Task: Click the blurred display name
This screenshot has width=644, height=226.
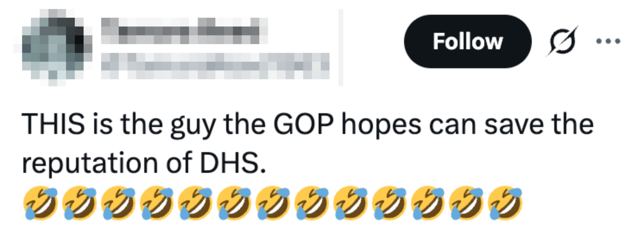Action: [185, 31]
